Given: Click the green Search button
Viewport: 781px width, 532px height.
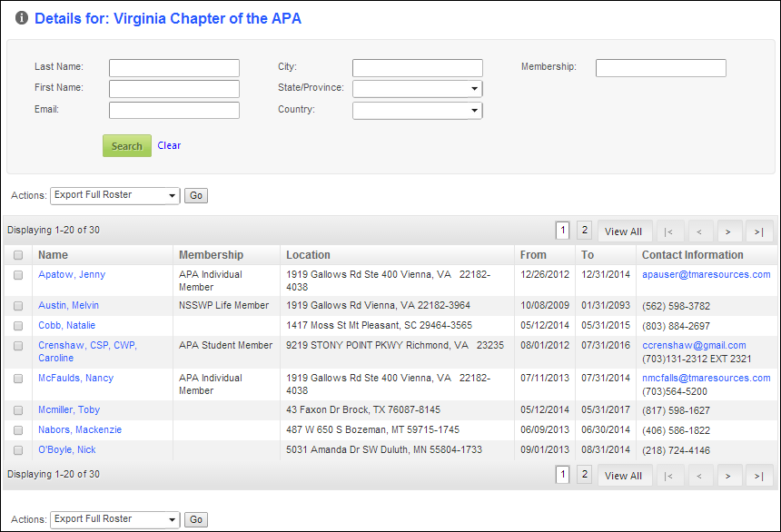Looking at the screenshot, I should tap(127, 146).
